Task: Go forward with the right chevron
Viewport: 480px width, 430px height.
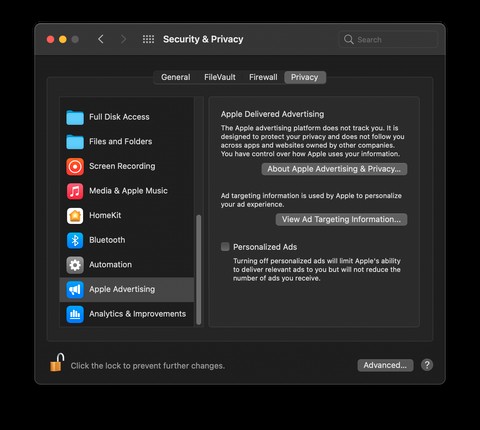Action: [123, 39]
